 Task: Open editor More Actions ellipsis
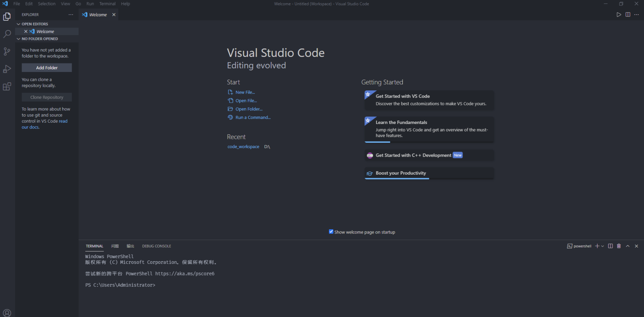[x=636, y=15]
